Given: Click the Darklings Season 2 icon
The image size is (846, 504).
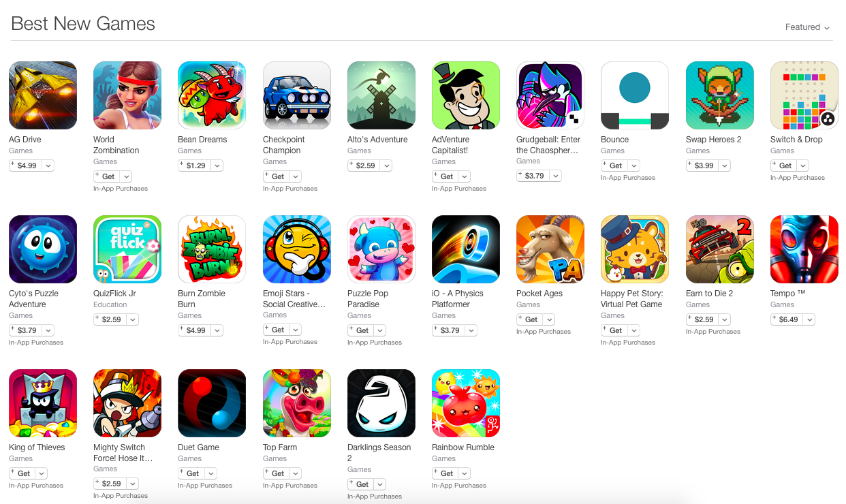Looking at the screenshot, I should (381, 403).
